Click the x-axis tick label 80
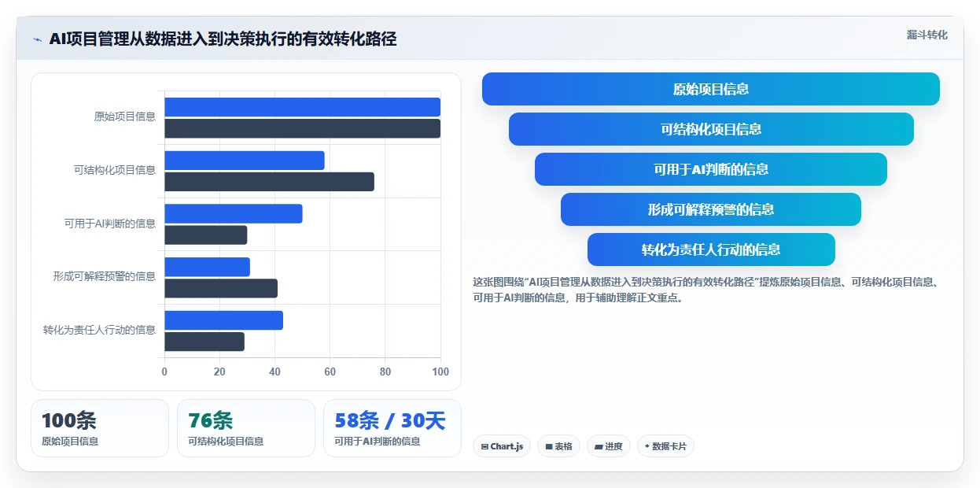980x488 pixels. (x=385, y=372)
